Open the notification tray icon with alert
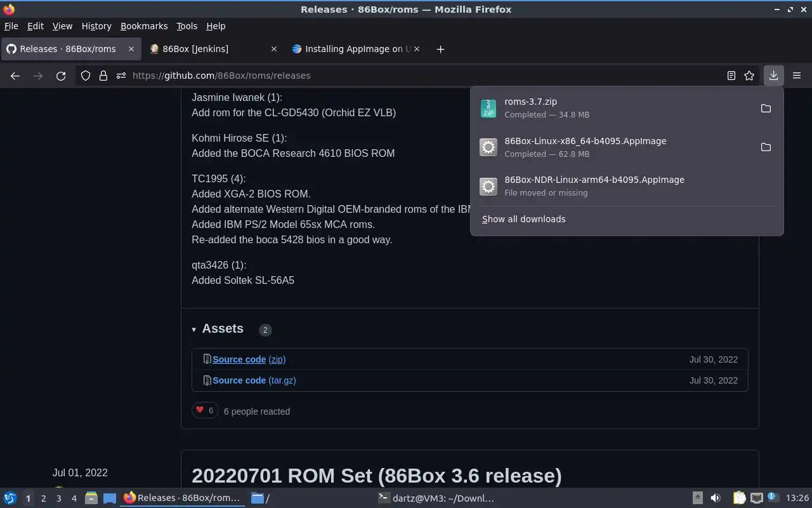This screenshot has height=508, width=812. 773,498
